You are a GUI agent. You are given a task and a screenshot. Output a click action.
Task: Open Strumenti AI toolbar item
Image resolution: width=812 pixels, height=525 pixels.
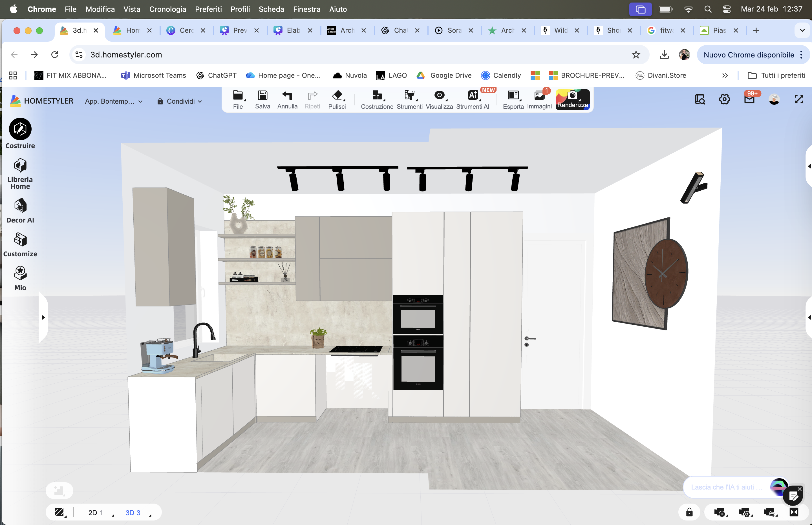[472, 99]
